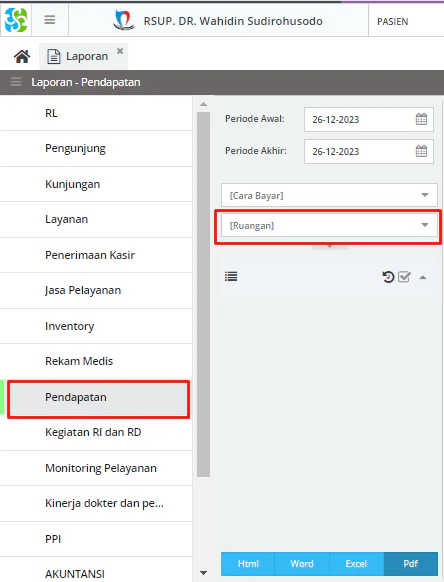Open the Periode Akhir calendar picker
444x582 pixels.
(x=421, y=151)
